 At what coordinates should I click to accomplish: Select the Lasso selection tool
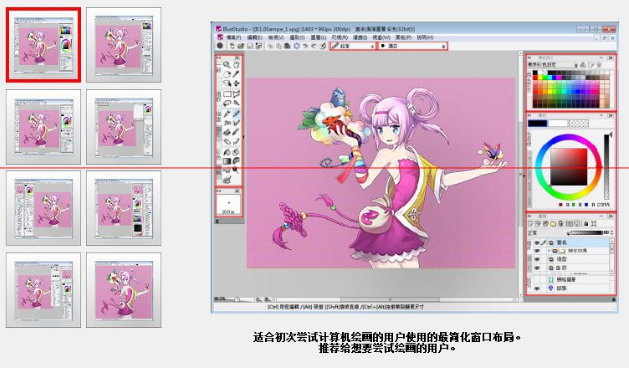pos(227,103)
